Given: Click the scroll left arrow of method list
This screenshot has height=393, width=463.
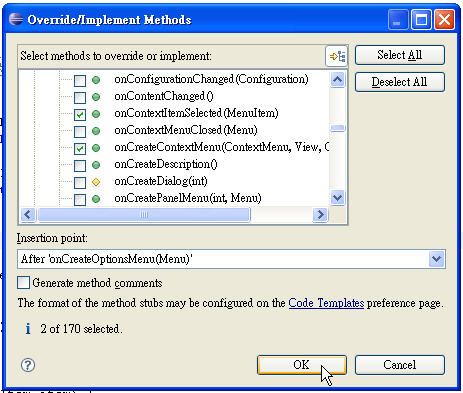Looking at the screenshot, I should (28, 214).
